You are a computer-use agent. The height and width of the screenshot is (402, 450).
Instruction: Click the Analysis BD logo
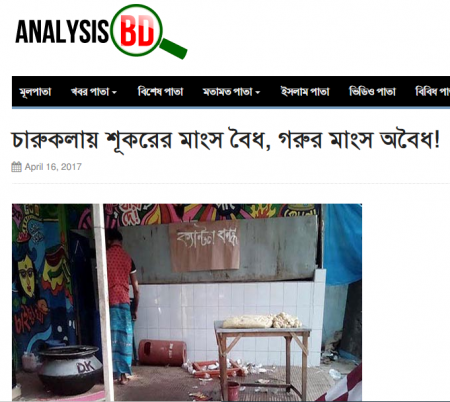[x=101, y=32]
